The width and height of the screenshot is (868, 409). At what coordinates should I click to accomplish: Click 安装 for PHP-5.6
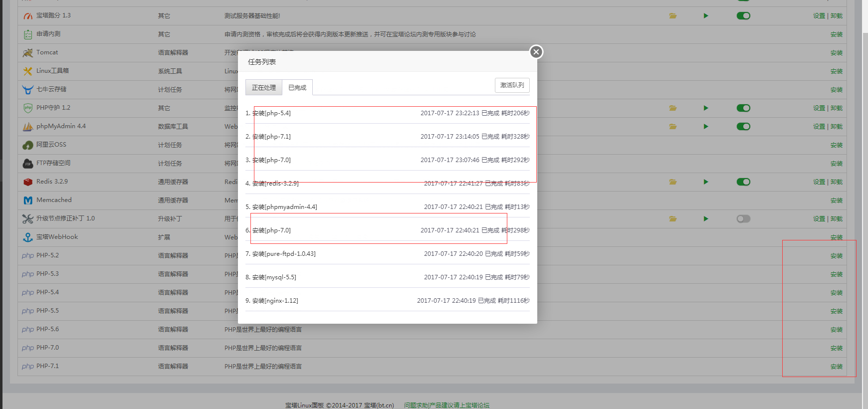pos(837,330)
